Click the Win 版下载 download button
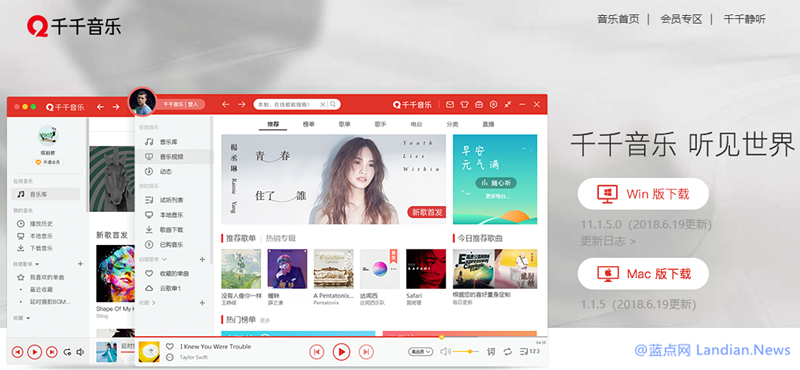 click(x=643, y=194)
